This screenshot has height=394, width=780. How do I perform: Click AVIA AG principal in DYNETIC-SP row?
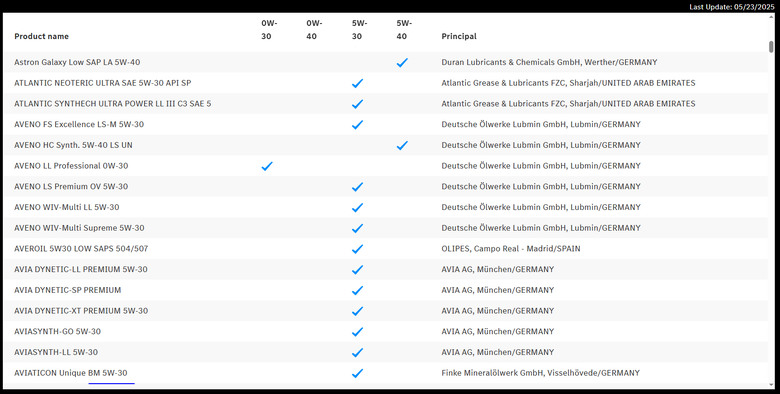pyautogui.click(x=497, y=290)
